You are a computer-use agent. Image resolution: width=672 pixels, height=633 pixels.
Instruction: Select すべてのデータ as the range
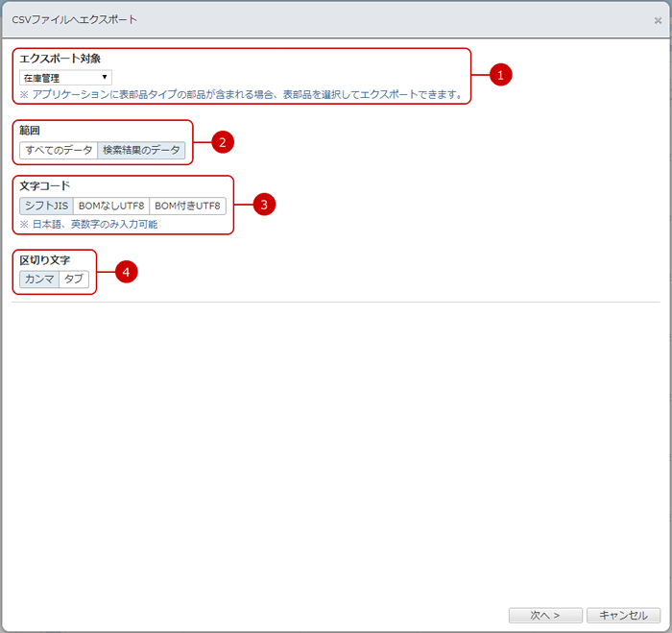coord(59,150)
